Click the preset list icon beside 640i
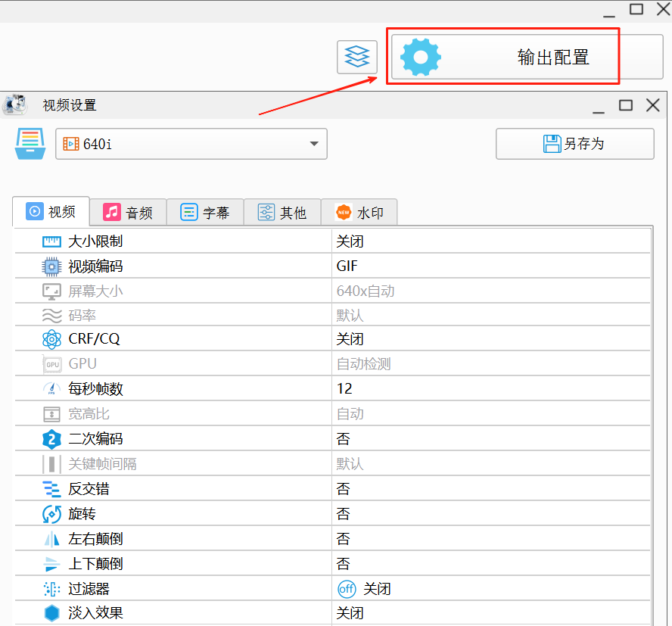This screenshot has width=672, height=626. click(x=30, y=144)
